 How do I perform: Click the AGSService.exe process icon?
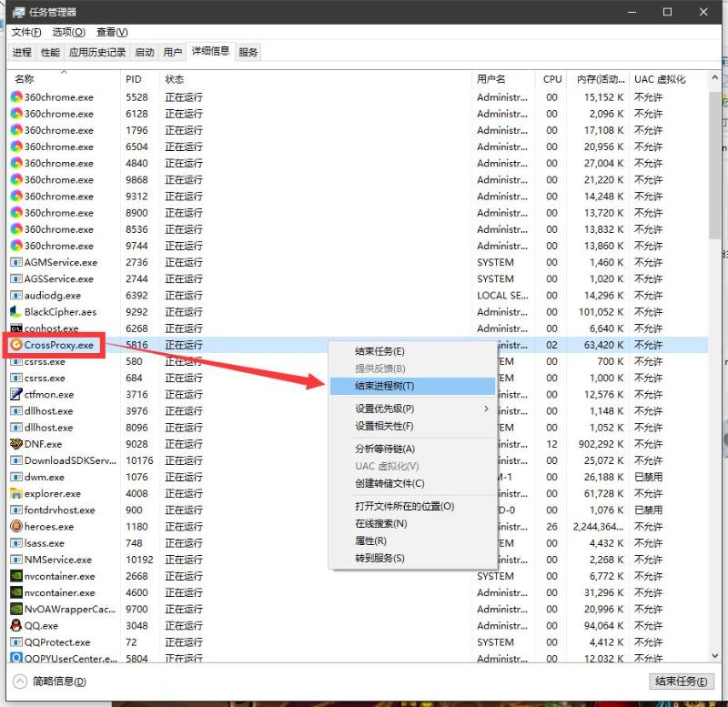[x=16, y=279]
